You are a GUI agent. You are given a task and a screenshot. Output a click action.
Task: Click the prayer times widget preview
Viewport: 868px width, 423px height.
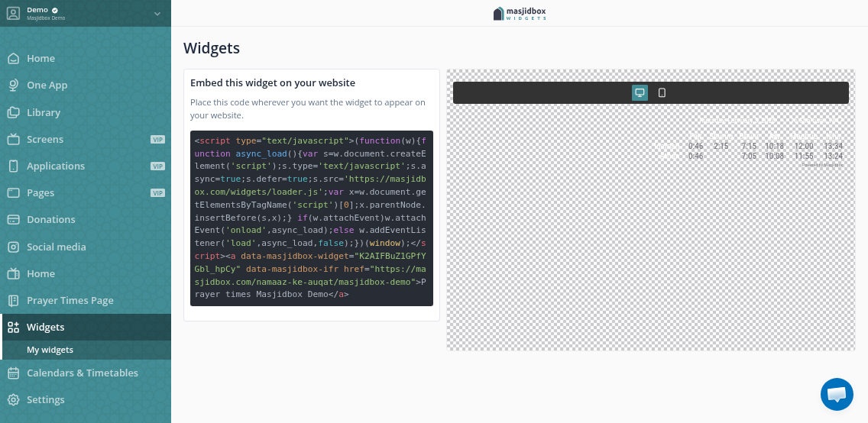pos(749,143)
